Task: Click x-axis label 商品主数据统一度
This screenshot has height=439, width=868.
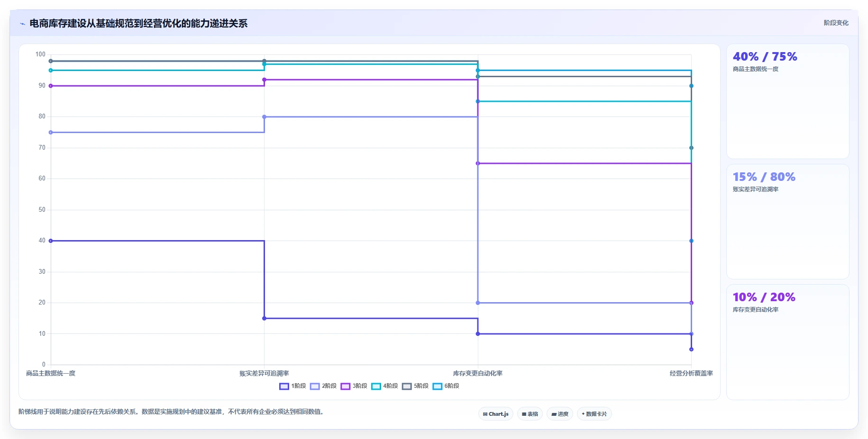Action: tap(51, 374)
